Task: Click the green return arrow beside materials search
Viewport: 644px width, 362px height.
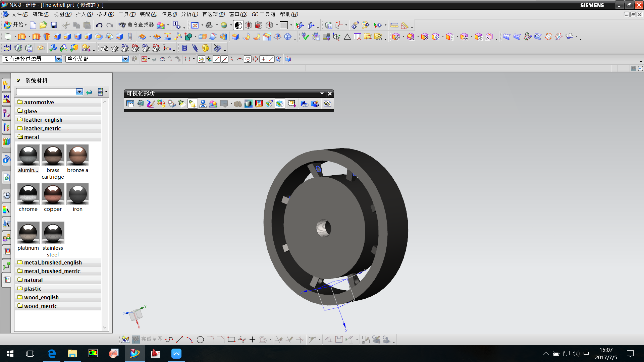Action: 89,92
